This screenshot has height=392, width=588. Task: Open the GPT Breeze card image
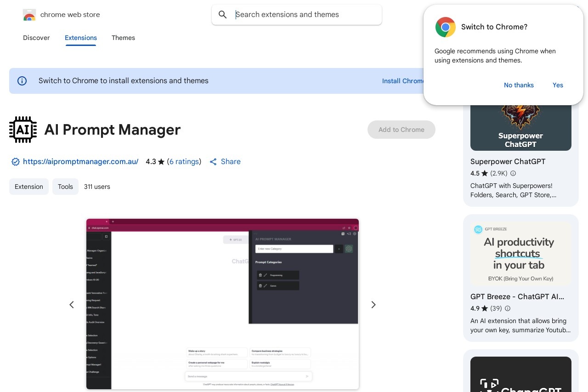(x=521, y=254)
